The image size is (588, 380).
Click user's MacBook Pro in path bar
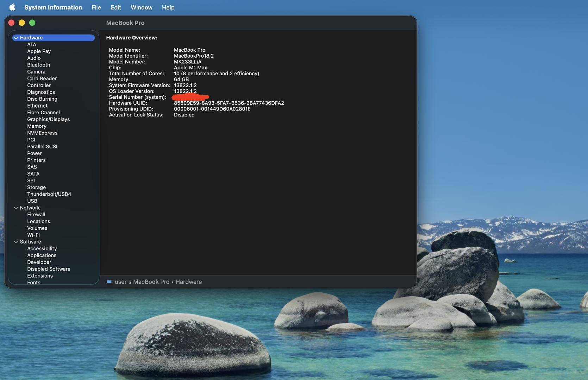coord(142,282)
